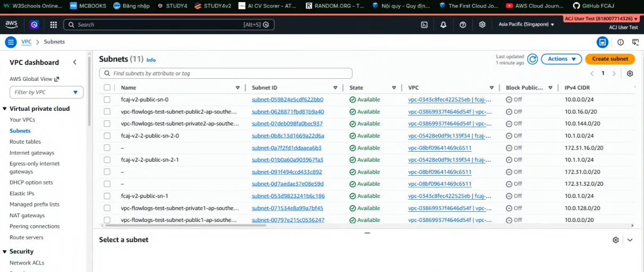This screenshot has height=272, width=644.
Task: Click the external link icon of AWS Global View
Action: point(57,79)
